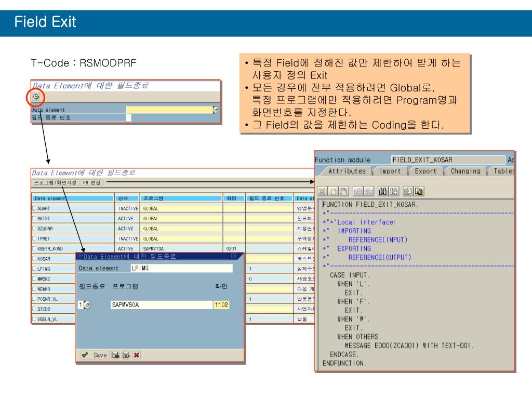Image resolution: width=532 pixels, height=399 pixels.
Task: Tick the LFIMG row checkbox
Action: (34, 269)
